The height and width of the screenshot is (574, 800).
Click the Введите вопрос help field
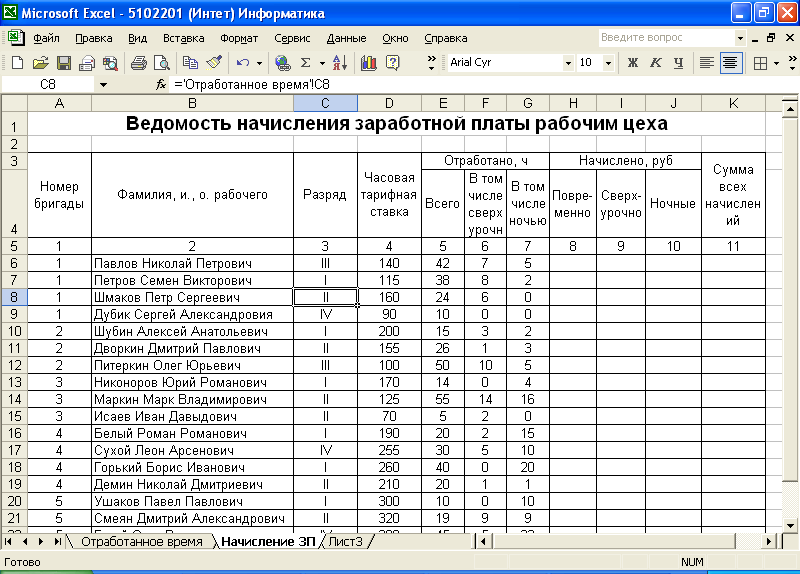point(666,38)
